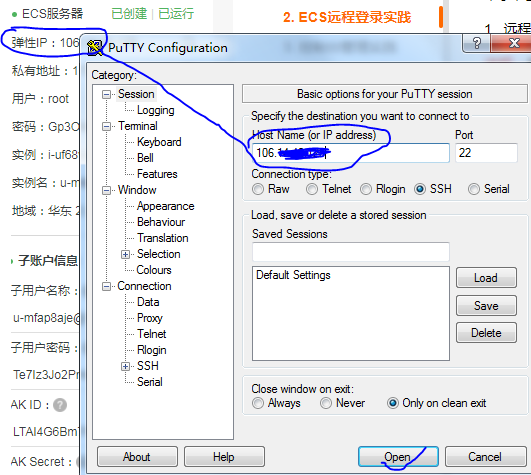Click the Port number field
Viewport: 531px width, 475px height.
pyautogui.click(x=486, y=153)
